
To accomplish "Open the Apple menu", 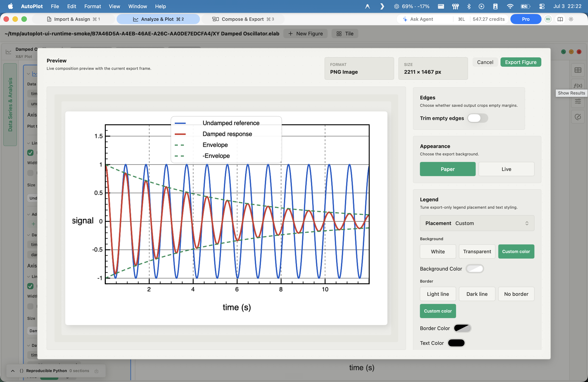I will (10, 6).
